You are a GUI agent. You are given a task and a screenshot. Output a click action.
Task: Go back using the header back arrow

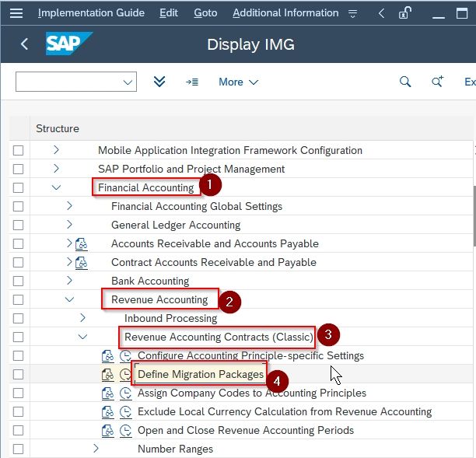pos(25,44)
